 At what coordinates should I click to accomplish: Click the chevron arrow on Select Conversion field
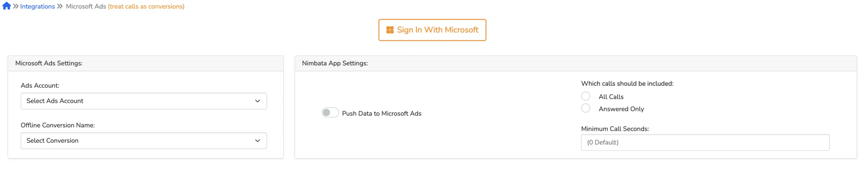[257, 141]
